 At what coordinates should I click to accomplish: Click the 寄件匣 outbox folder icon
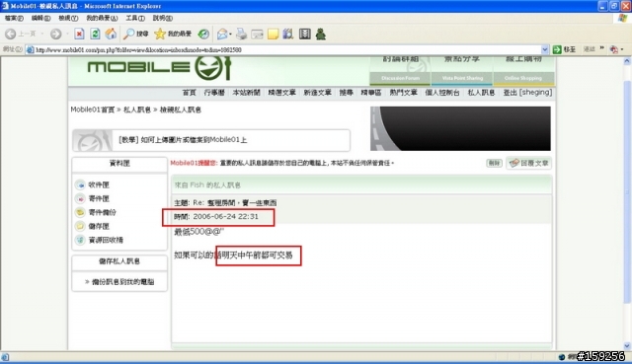point(80,198)
